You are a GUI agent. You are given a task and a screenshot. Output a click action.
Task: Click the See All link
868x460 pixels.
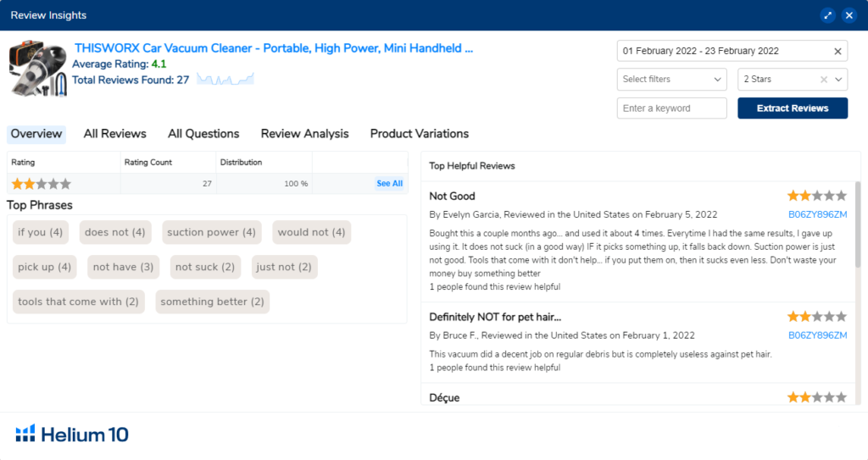[x=389, y=184]
